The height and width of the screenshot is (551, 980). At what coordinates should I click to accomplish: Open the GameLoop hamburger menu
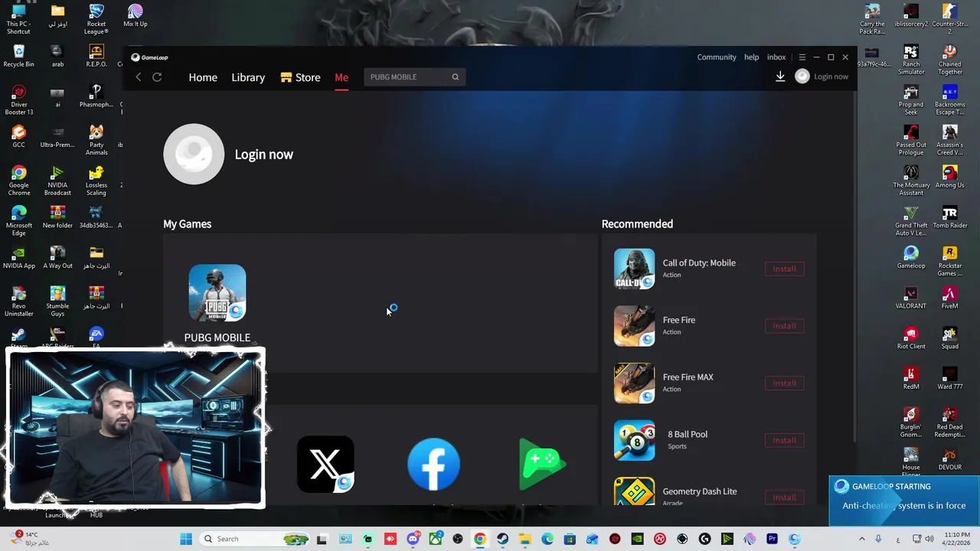tap(802, 57)
